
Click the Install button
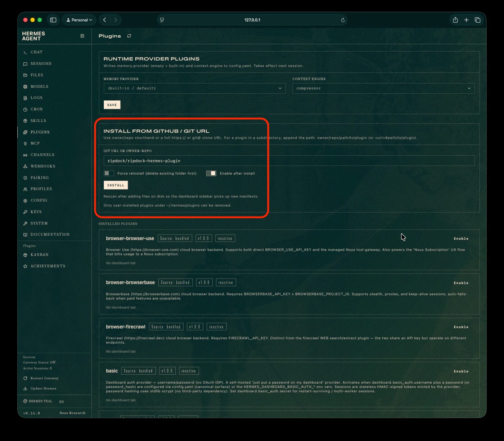[116, 185]
